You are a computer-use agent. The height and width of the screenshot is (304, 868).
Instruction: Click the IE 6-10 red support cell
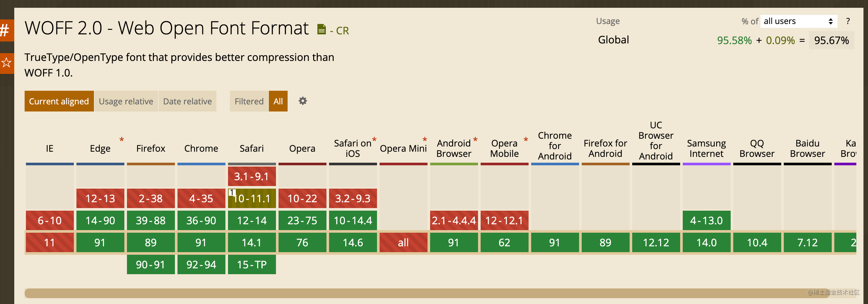[50, 220]
